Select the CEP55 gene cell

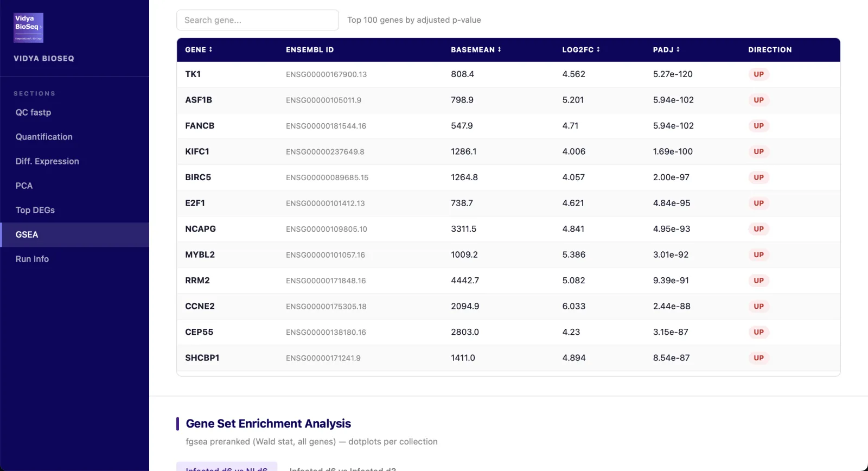click(x=199, y=332)
